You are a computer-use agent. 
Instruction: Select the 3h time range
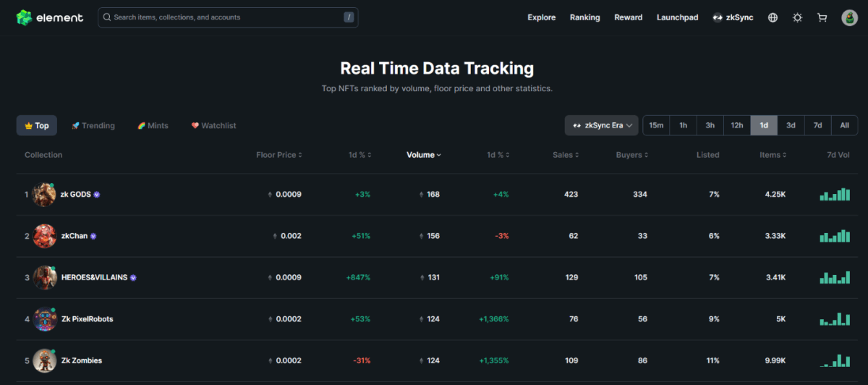click(x=710, y=125)
